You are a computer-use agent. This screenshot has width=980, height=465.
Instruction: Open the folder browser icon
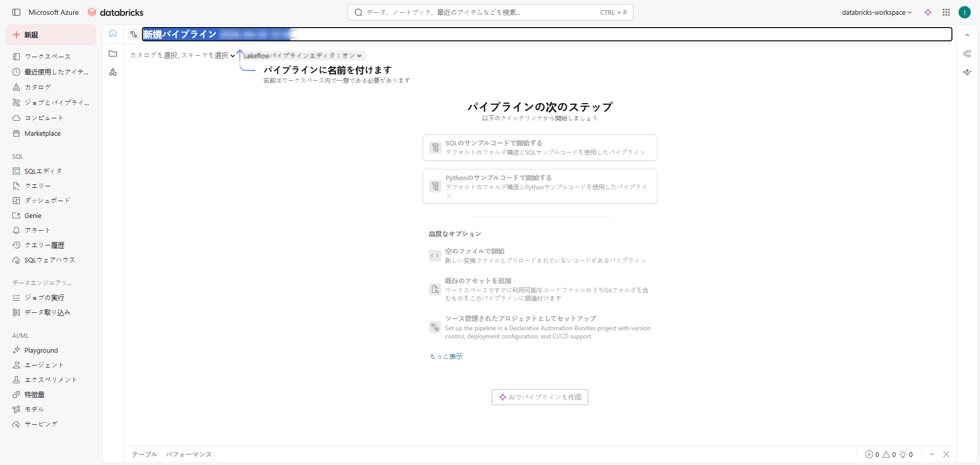113,54
